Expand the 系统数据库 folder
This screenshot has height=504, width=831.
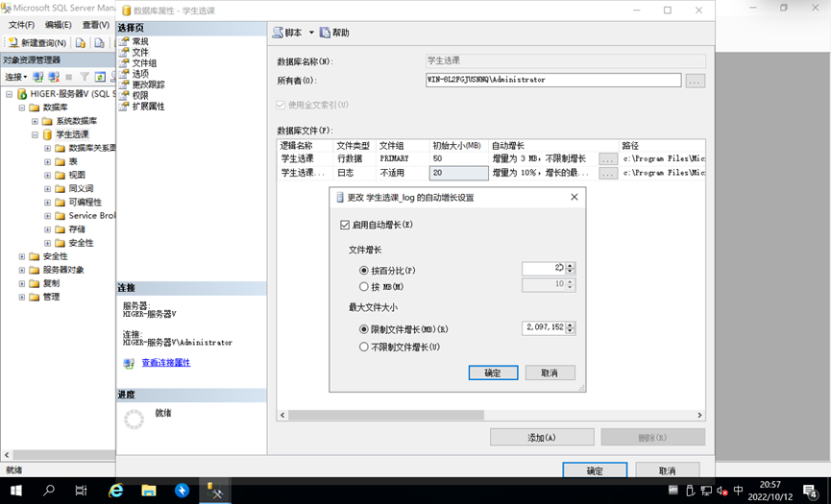(35, 121)
